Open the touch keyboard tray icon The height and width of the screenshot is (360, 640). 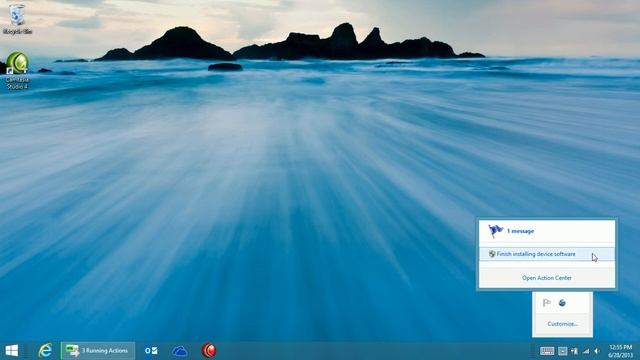click(x=547, y=351)
